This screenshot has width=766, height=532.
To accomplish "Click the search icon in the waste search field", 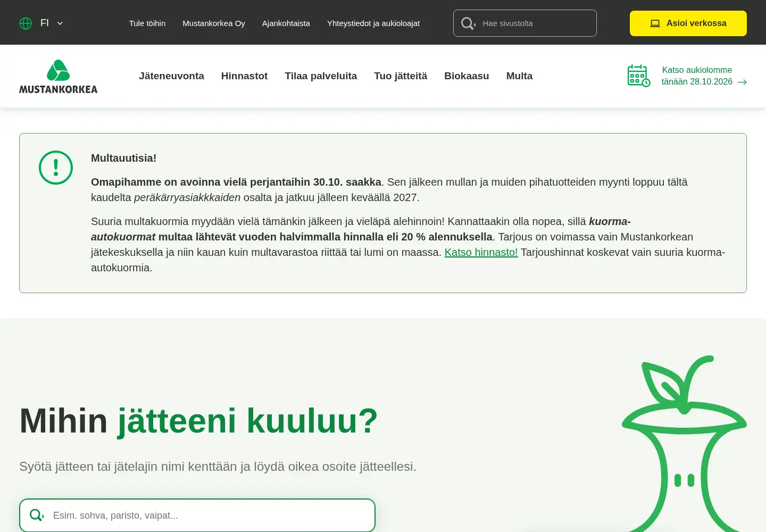I will pos(37,515).
